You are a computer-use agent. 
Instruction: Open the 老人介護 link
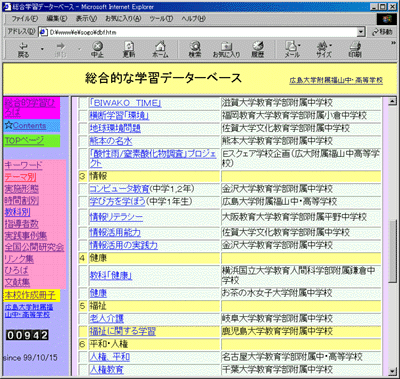click(106, 318)
